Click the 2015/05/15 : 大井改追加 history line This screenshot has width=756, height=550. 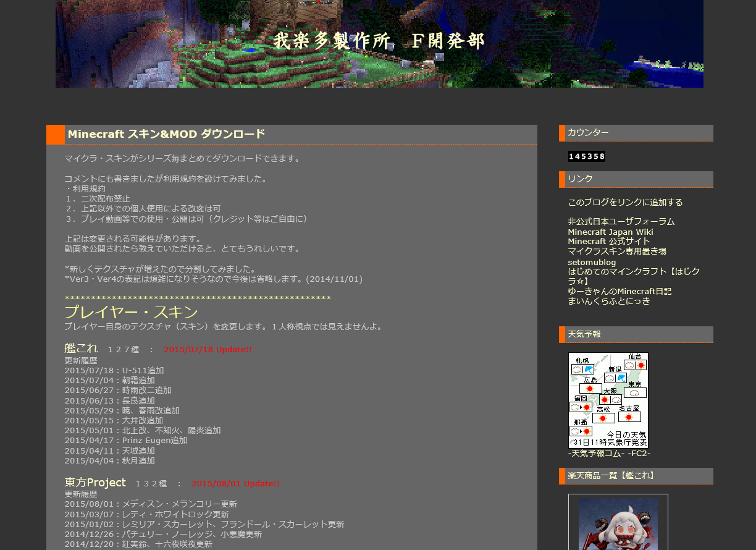[x=114, y=420]
